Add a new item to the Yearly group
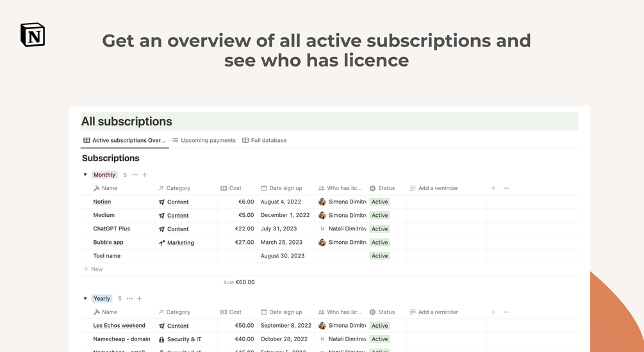 click(139, 299)
